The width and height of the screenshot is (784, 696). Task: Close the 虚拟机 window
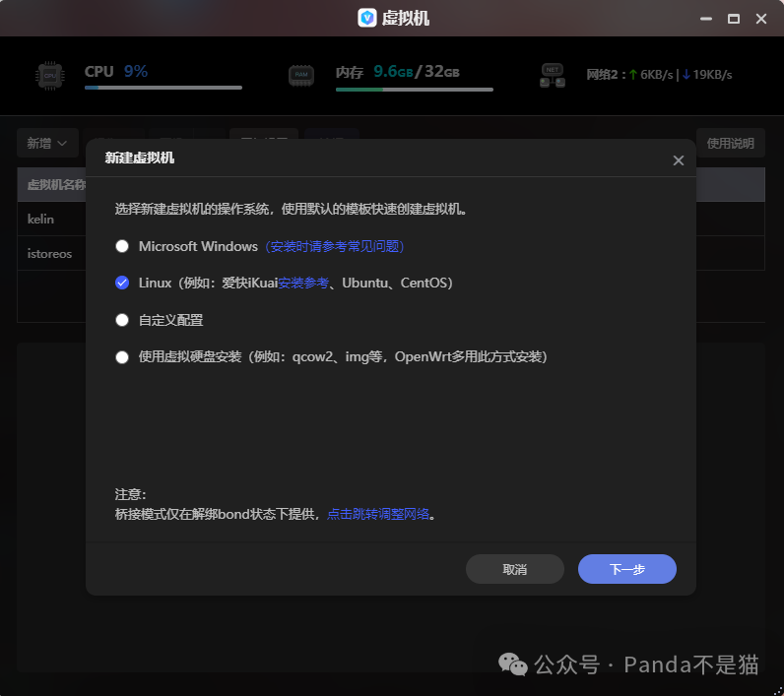tap(761, 19)
